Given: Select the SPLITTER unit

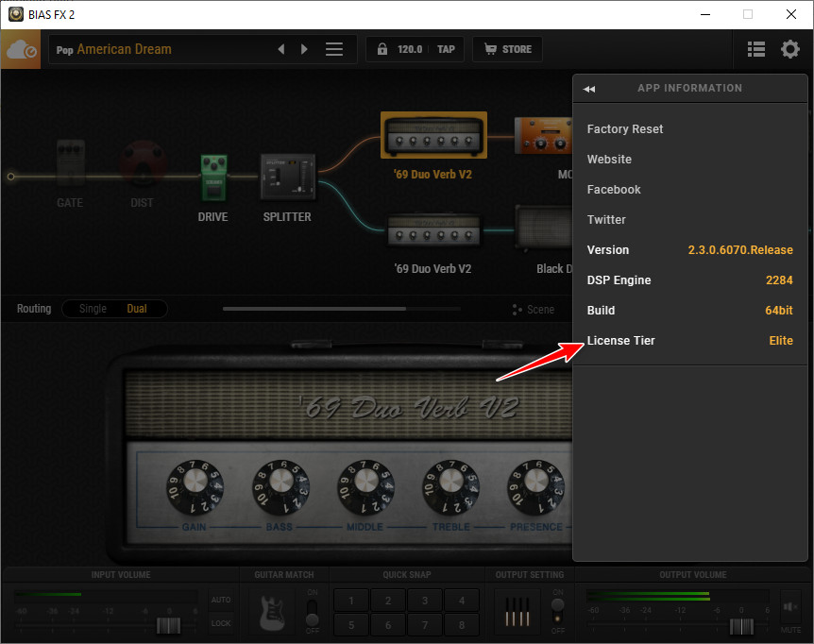Looking at the screenshot, I should [288, 177].
